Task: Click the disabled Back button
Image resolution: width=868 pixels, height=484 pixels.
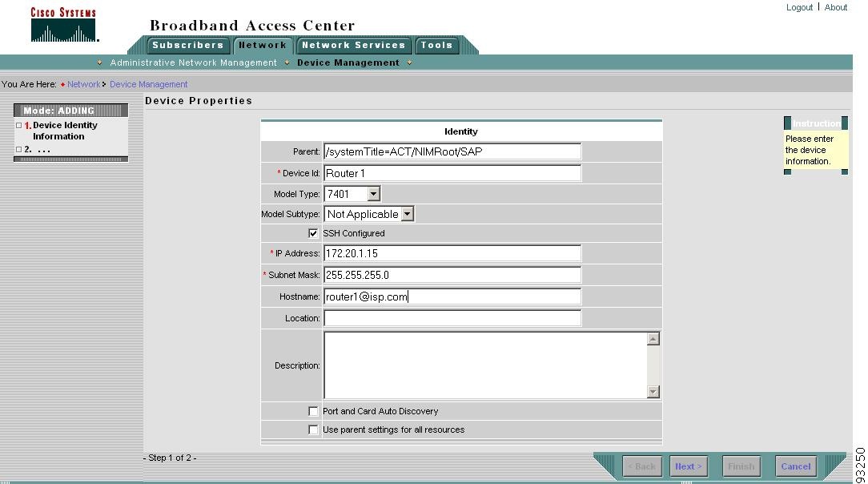Action: (641, 466)
